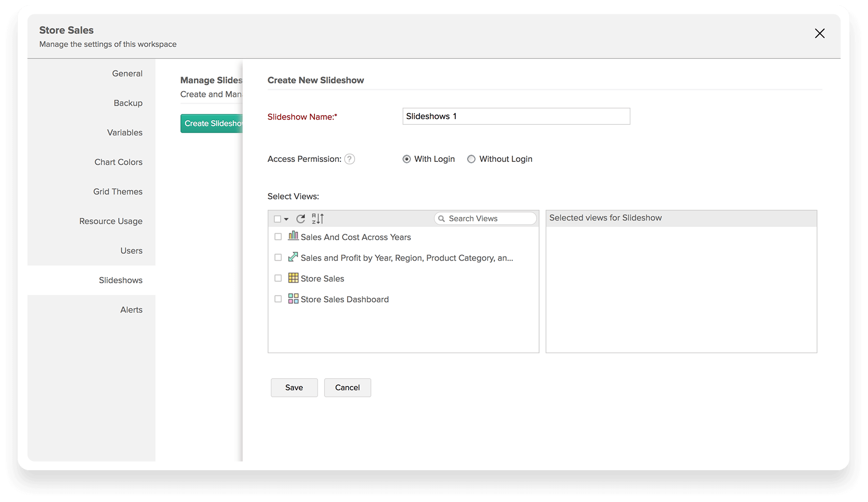The image size is (868, 502).
Task: Choose the With Login radio option
Action: 407,159
